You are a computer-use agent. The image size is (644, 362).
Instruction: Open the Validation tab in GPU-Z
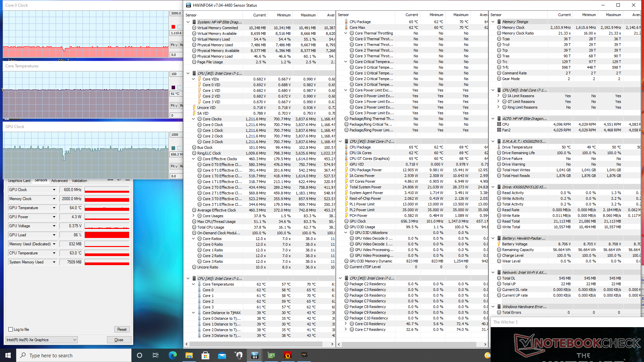tap(79, 181)
